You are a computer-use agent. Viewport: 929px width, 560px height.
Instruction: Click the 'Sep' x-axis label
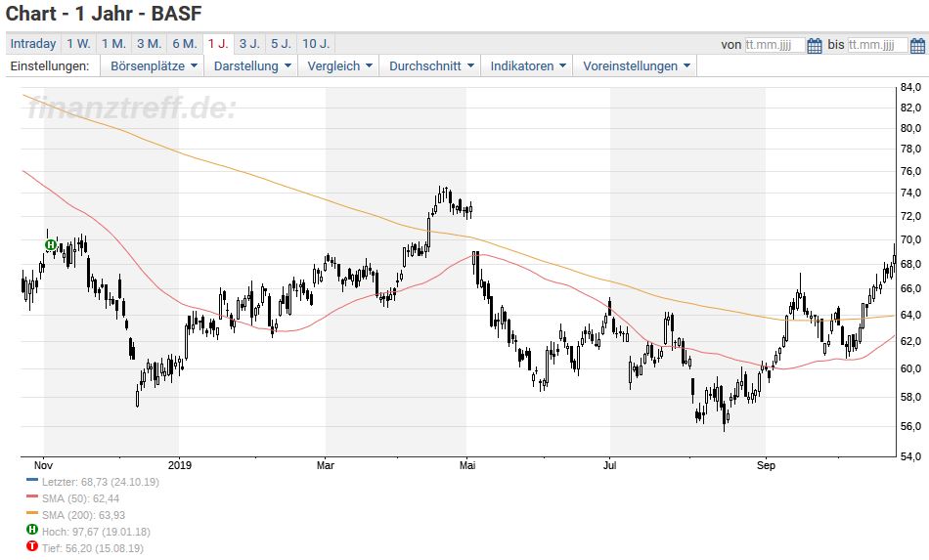(766, 465)
